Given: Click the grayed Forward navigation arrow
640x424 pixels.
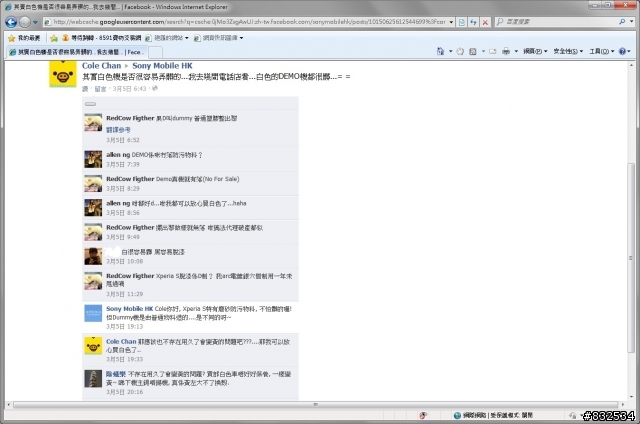Looking at the screenshot, I should tap(25, 22).
